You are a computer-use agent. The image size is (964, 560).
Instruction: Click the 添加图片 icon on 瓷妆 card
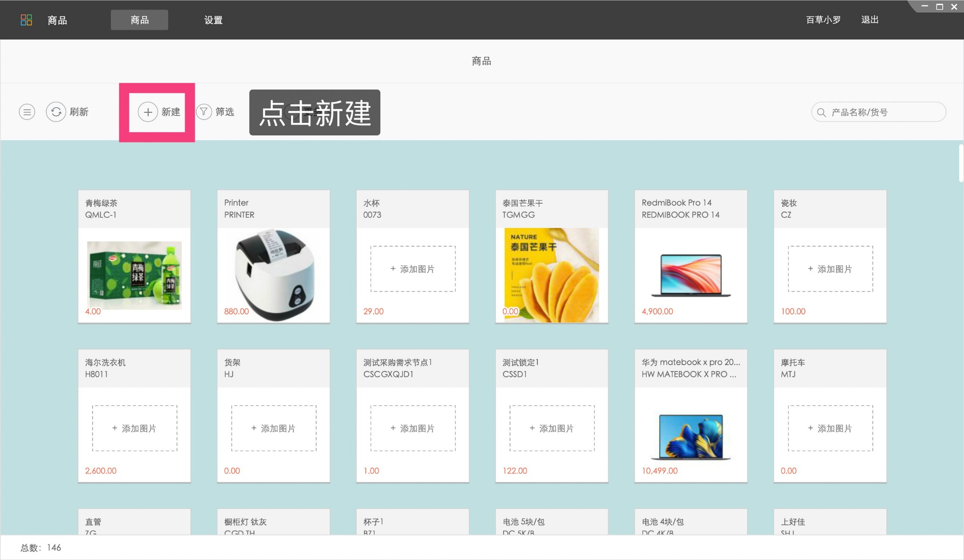click(x=830, y=268)
